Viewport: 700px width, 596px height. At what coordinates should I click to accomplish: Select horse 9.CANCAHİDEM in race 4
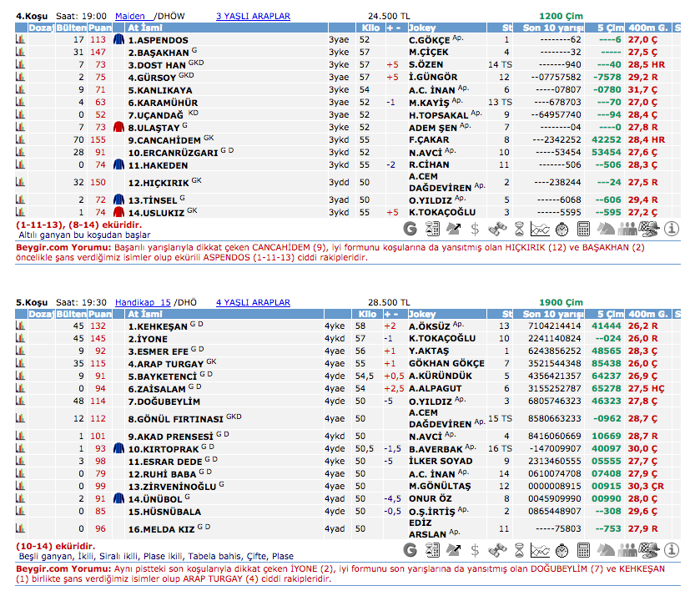coord(164,140)
